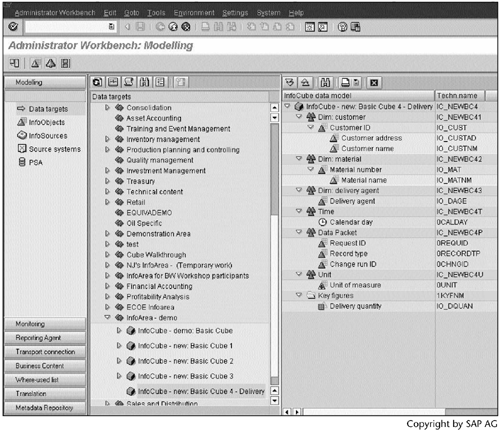
Task: Collapse the Customer ID node
Action: click(x=311, y=127)
